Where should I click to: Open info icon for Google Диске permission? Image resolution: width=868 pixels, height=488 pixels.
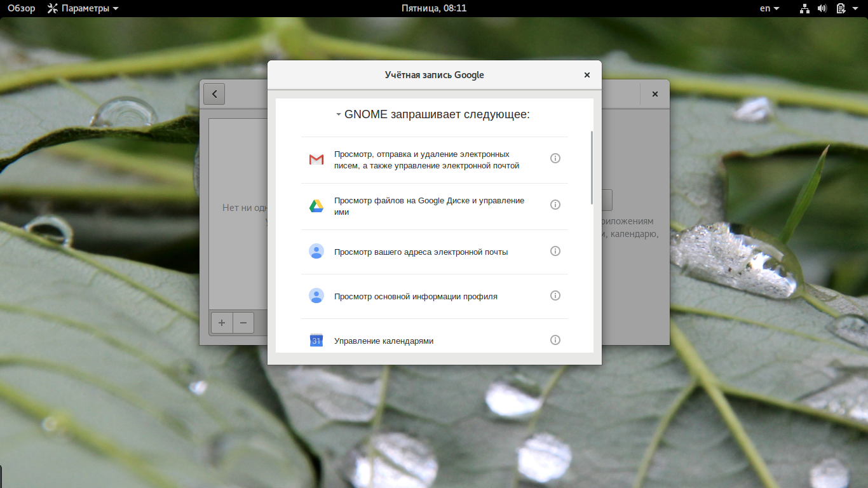click(x=555, y=205)
